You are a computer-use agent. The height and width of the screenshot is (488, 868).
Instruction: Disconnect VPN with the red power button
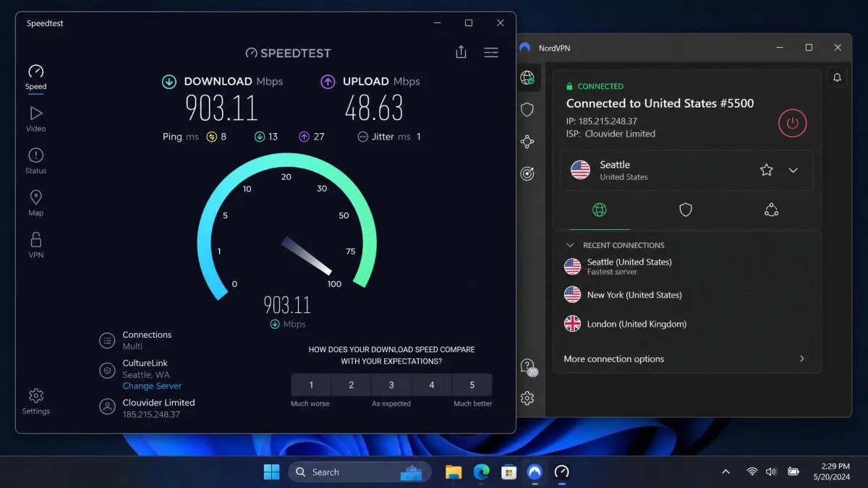792,123
